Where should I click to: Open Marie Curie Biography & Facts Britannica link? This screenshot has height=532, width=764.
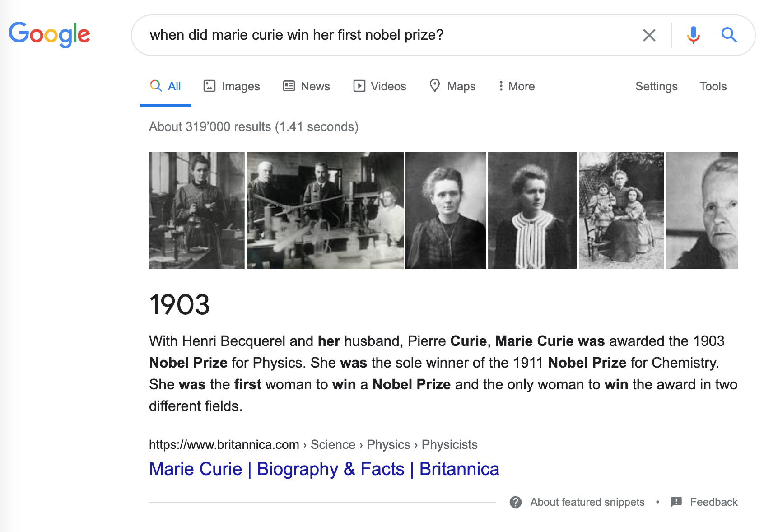[324, 469]
